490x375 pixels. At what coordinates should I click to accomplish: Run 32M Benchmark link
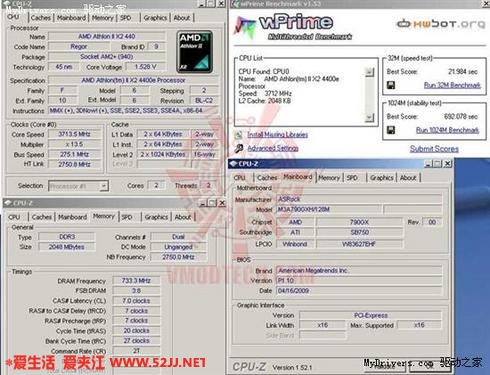pos(452,85)
